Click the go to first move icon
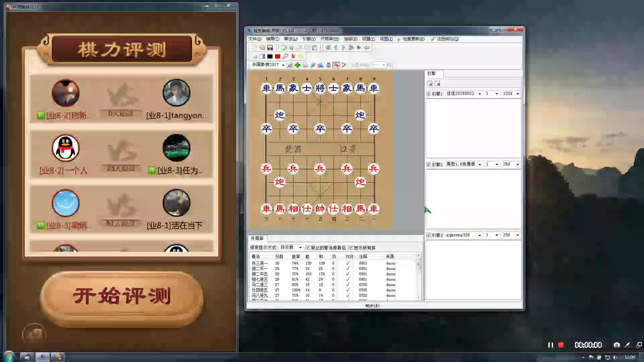 click(x=328, y=48)
